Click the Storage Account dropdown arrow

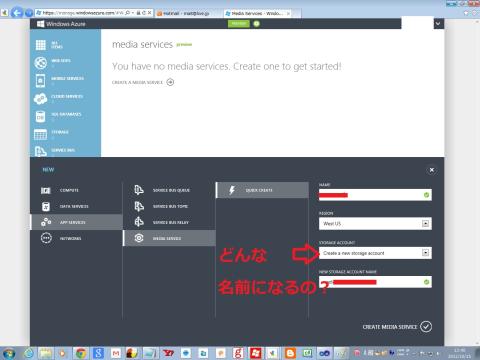[426, 253]
